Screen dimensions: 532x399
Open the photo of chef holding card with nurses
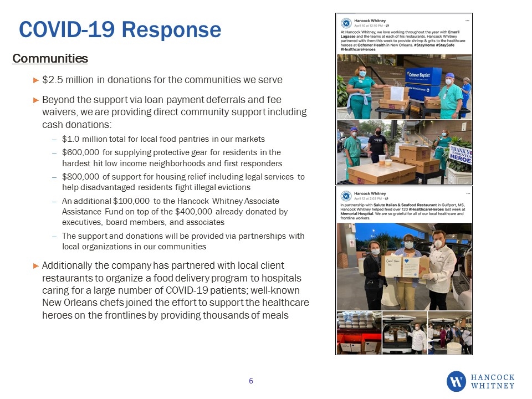tap(404, 267)
